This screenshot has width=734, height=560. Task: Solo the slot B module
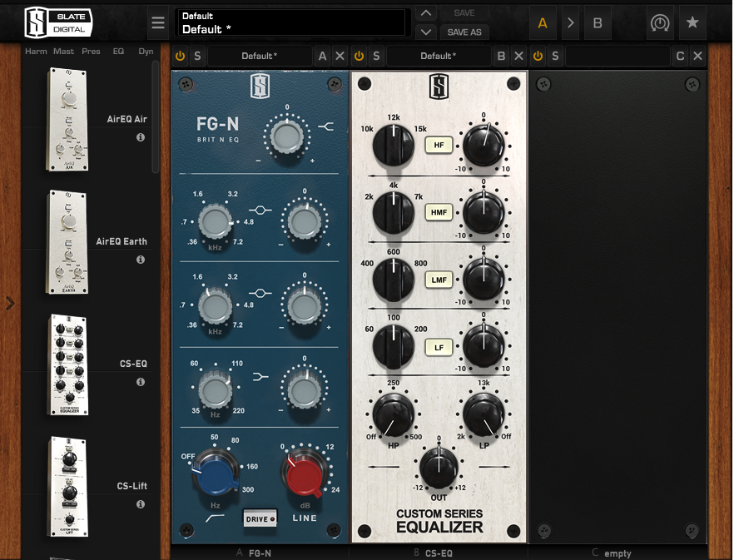pyautogui.click(x=376, y=57)
